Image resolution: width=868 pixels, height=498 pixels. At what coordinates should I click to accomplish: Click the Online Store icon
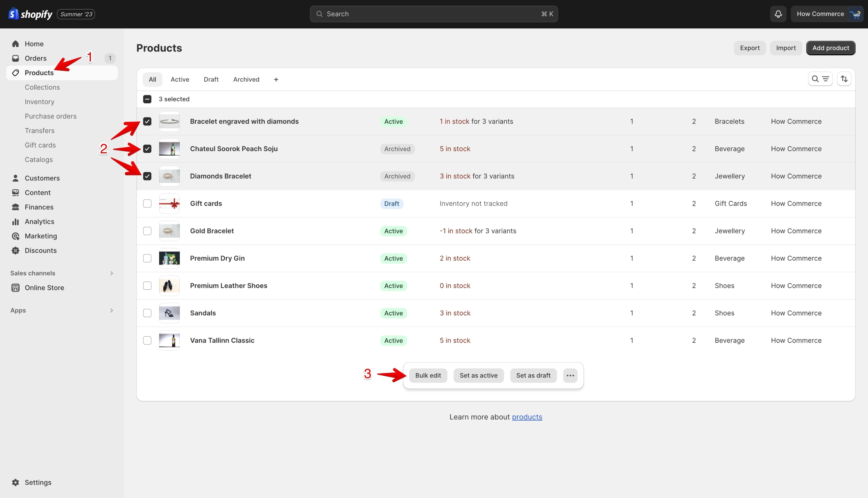[15, 288]
